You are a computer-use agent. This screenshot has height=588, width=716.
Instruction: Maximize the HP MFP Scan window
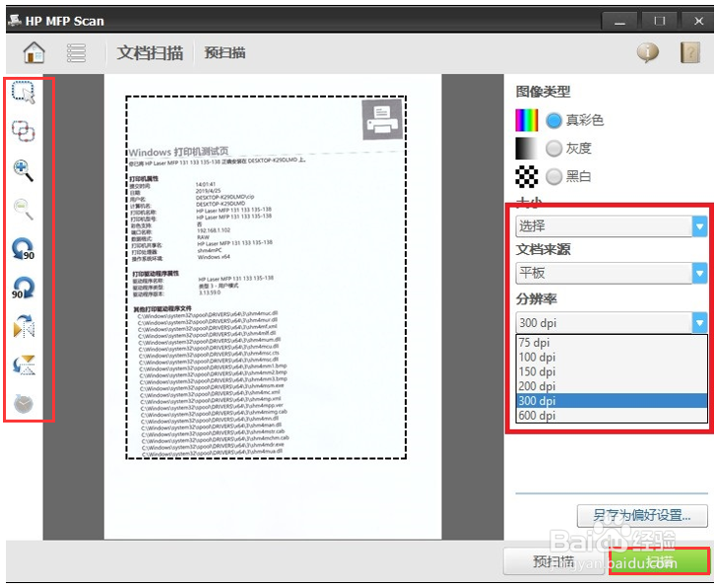point(659,21)
